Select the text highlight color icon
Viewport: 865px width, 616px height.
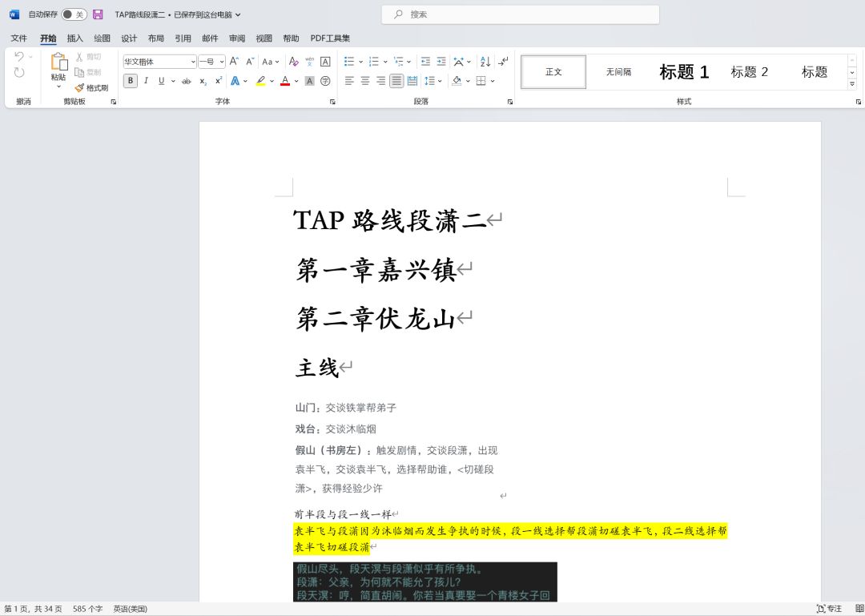click(x=262, y=80)
